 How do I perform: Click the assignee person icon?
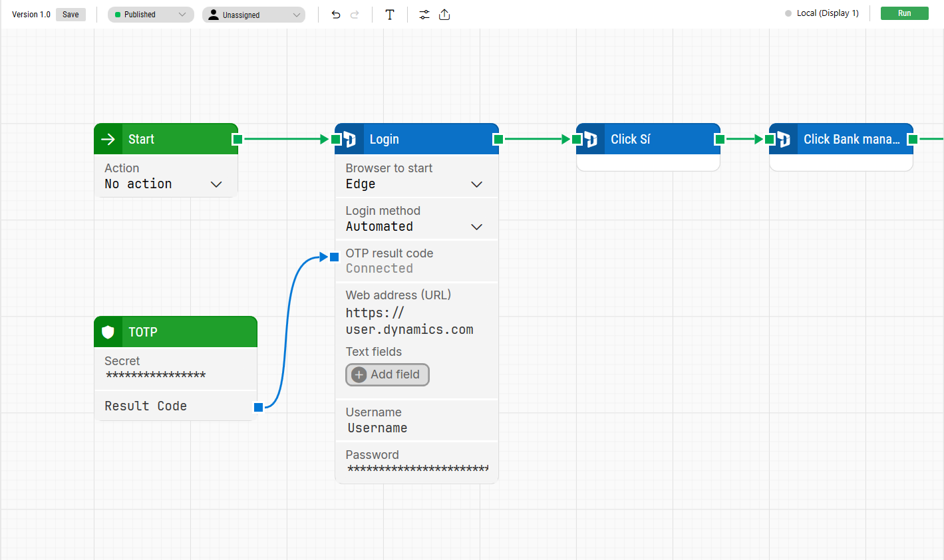pos(214,14)
